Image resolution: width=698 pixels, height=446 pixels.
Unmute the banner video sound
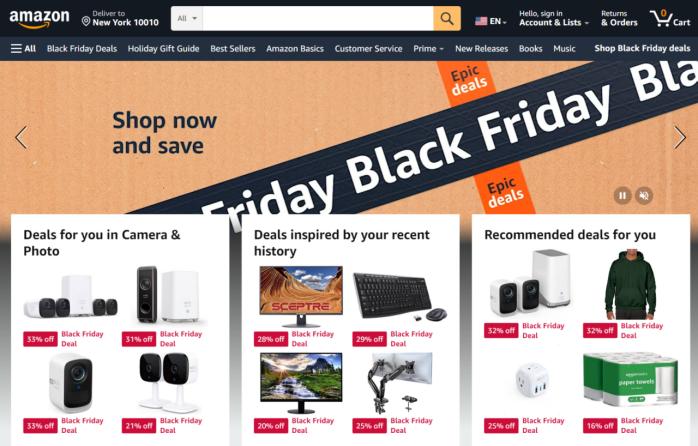[x=644, y=195]
